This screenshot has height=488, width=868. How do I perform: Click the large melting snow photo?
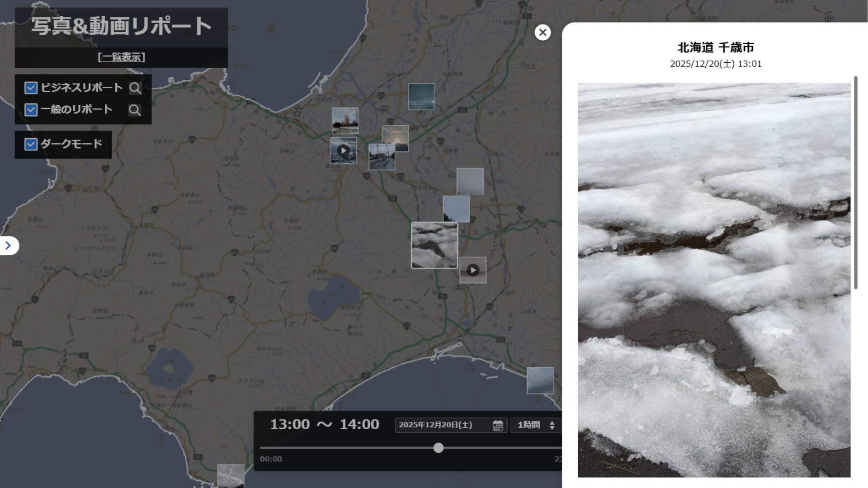click(714, 280)
